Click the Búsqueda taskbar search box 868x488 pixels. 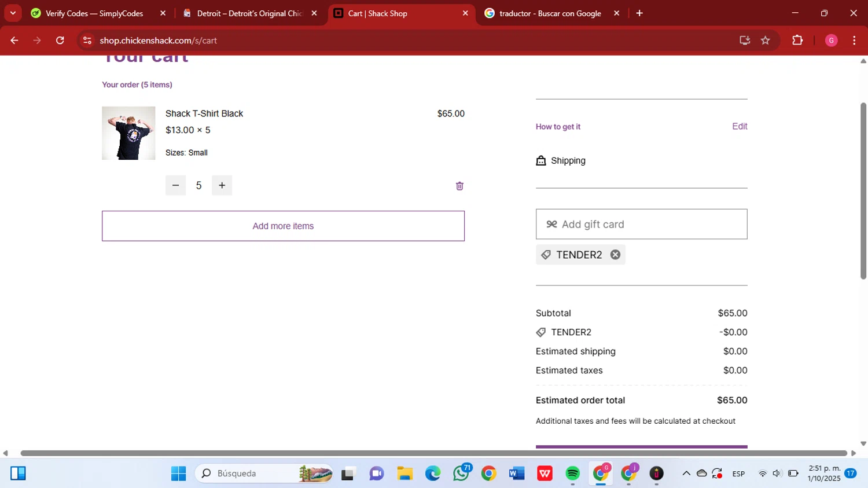(264, 474)
